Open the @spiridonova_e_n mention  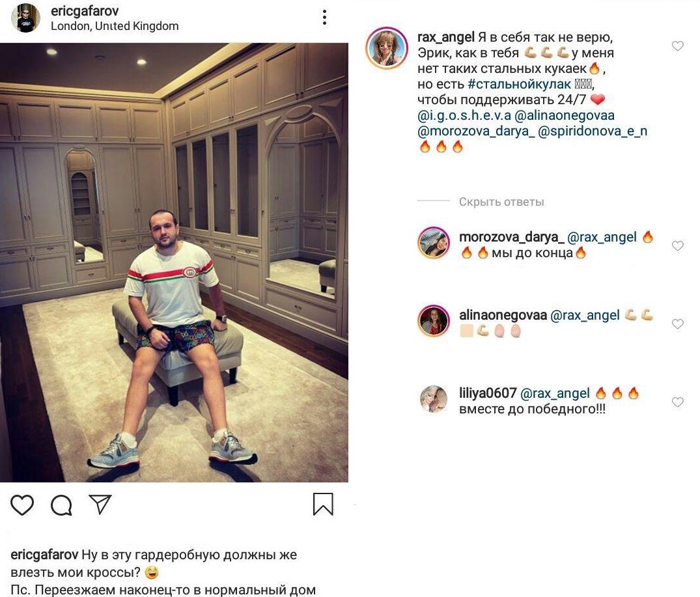pos(593,131)
